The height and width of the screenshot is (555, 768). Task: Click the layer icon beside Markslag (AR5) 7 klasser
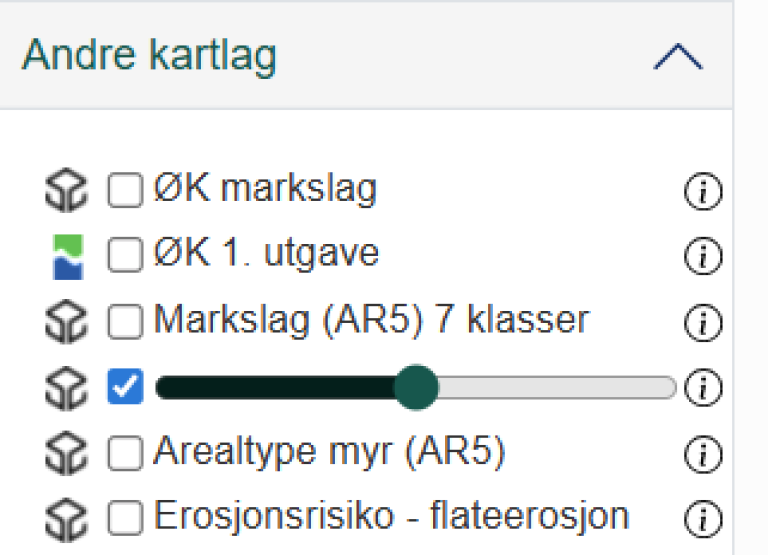[67, 322]
